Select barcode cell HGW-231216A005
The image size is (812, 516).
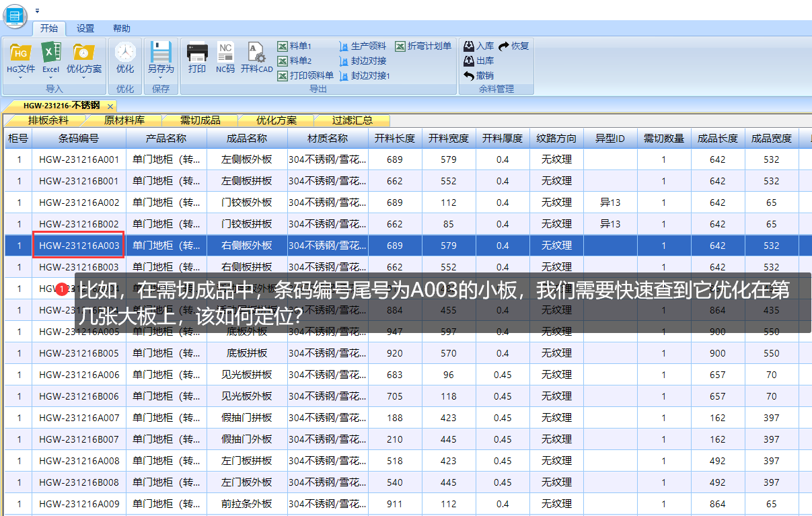tap(79, 332)
